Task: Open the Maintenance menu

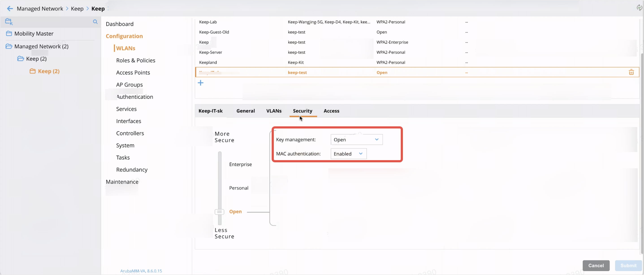Action: point(122,182)
